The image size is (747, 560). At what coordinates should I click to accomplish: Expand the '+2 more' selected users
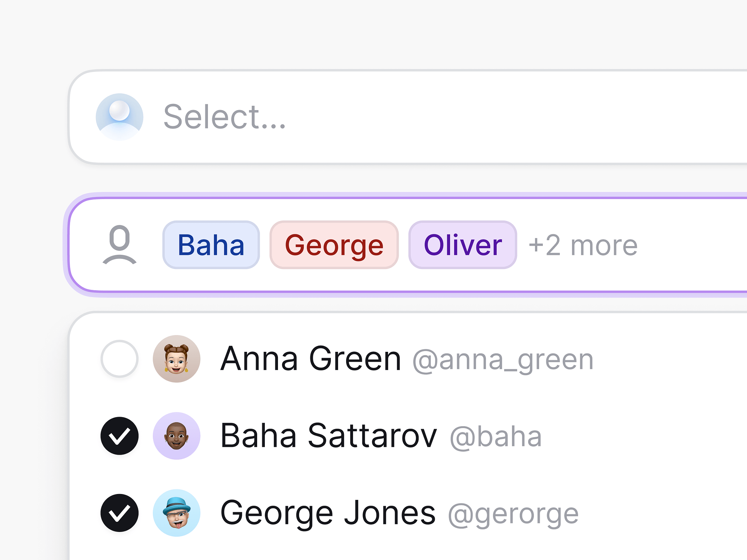point(583,245)
